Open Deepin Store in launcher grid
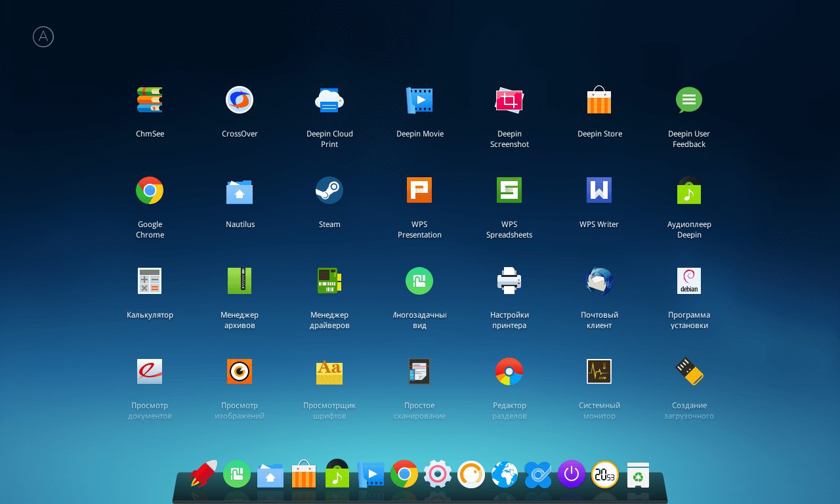 (x=599, y=100)
